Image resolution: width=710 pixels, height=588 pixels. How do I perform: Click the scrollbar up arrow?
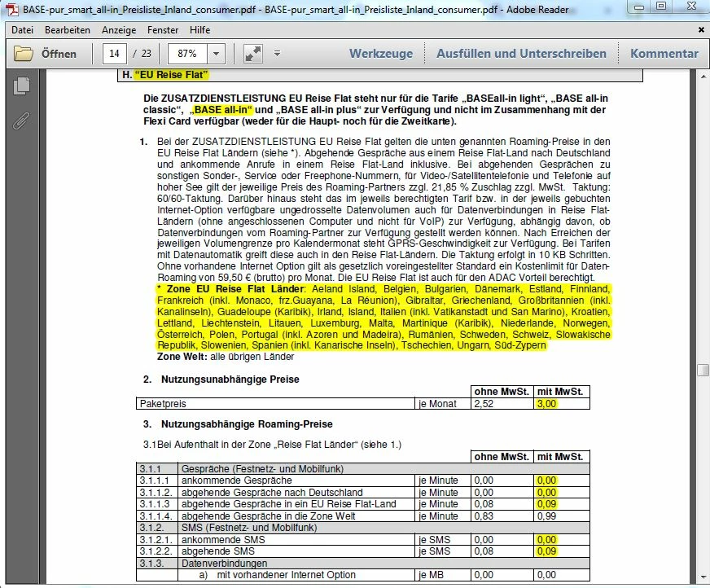[703, 76]
